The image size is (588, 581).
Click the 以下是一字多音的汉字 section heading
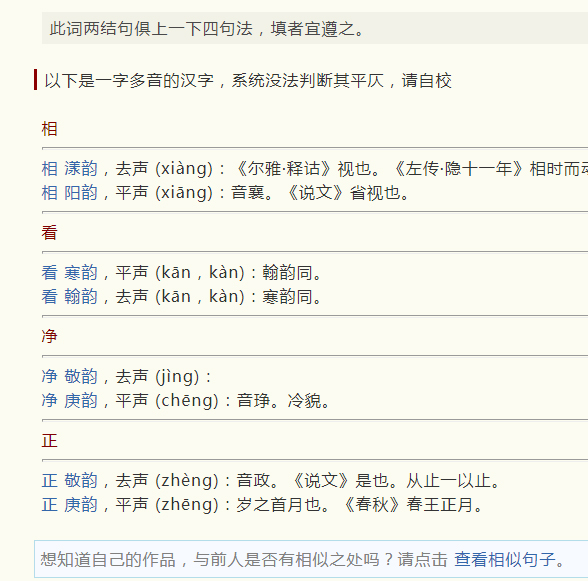248,80
